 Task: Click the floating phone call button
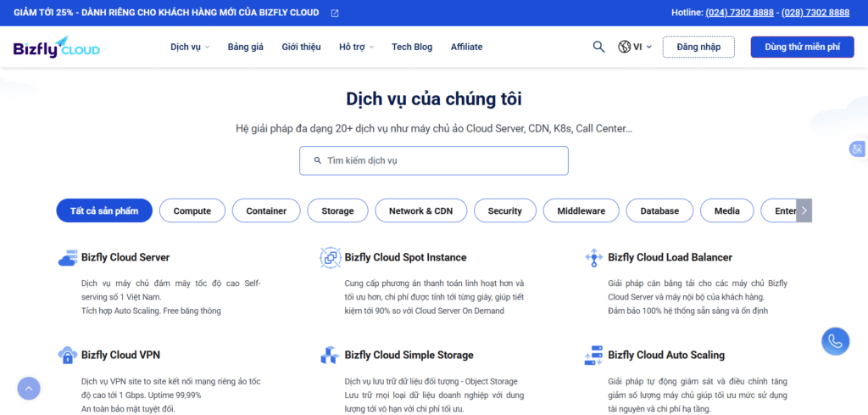coord(835,341)
